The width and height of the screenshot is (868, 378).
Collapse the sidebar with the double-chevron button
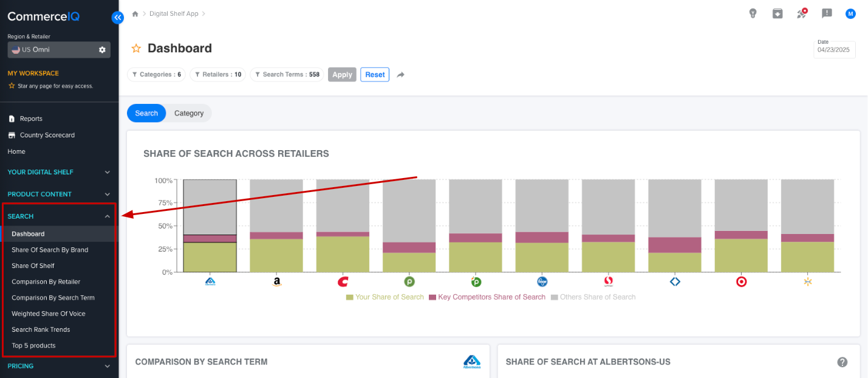(117, 18)
